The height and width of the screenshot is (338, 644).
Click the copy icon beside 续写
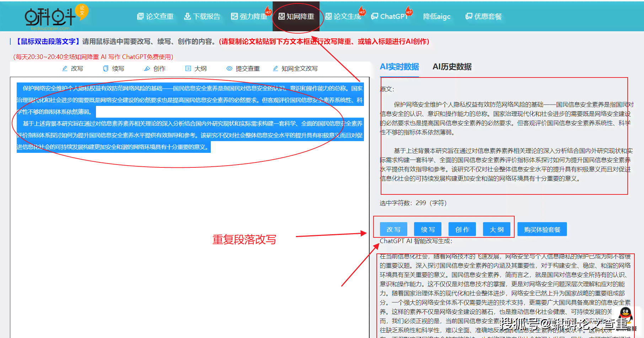pos(106,69)
